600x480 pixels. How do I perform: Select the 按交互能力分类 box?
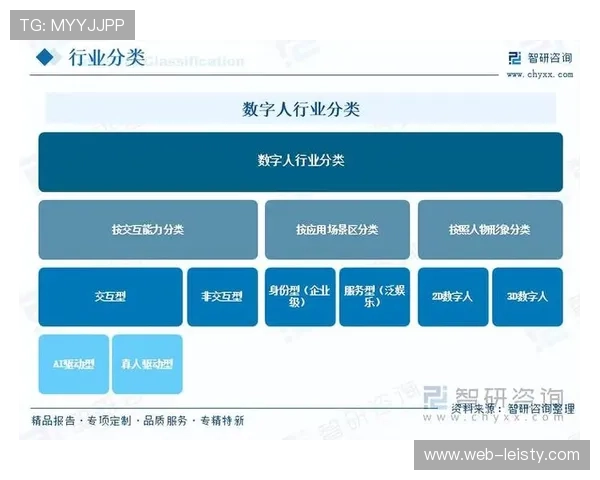coord(148,230)
